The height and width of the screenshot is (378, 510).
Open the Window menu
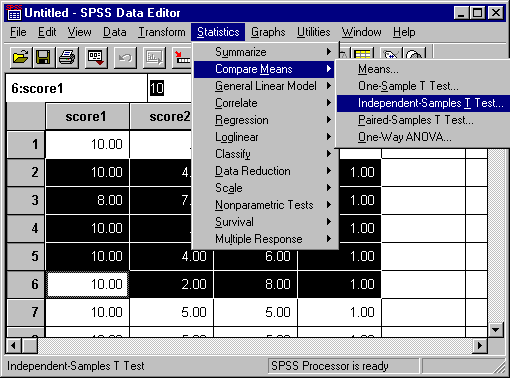pyautogui.click(x=361, y=32)
